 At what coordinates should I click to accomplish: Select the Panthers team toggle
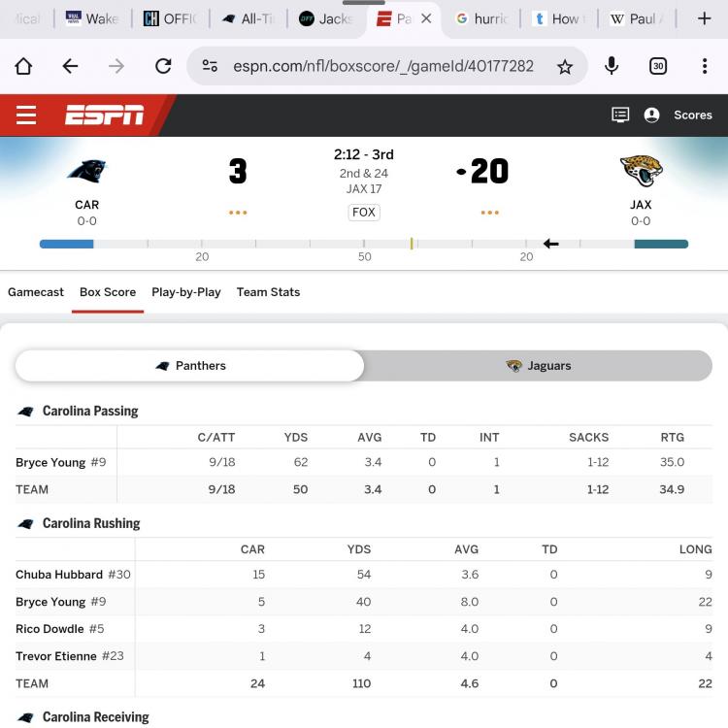[190, 366]
